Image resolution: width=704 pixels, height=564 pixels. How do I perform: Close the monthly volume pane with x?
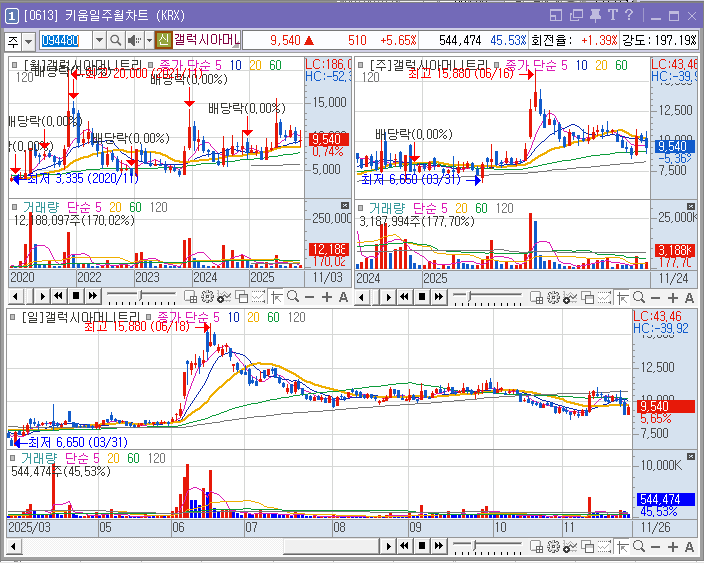(344, 205)
